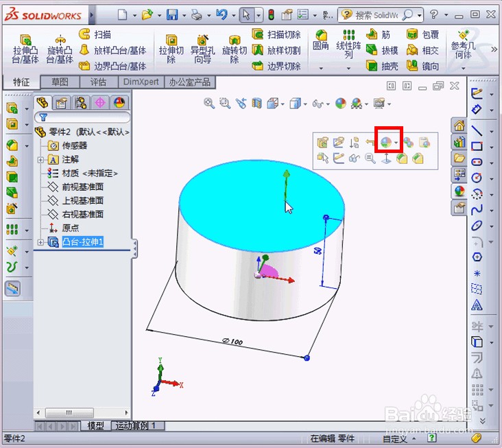Click the feature tree filter field
The width and height of the screenshot is (502, 448).
[82, 117]
